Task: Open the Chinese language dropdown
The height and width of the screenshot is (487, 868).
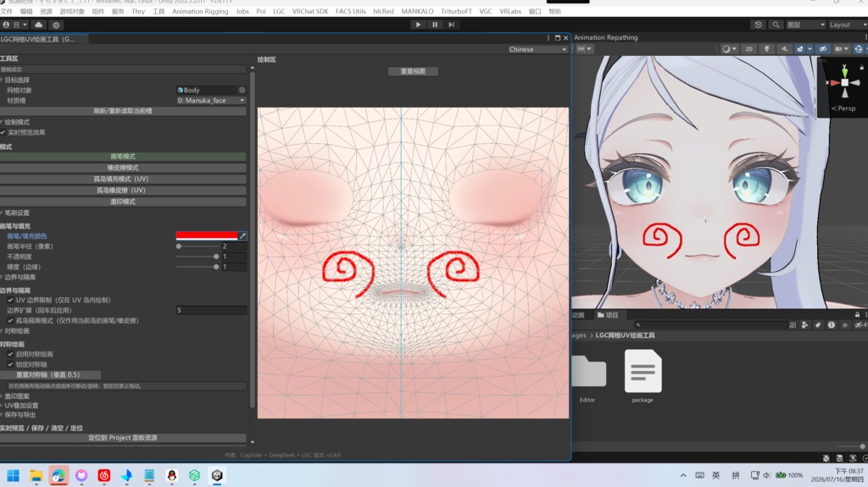Action: [x=537, y=49]
